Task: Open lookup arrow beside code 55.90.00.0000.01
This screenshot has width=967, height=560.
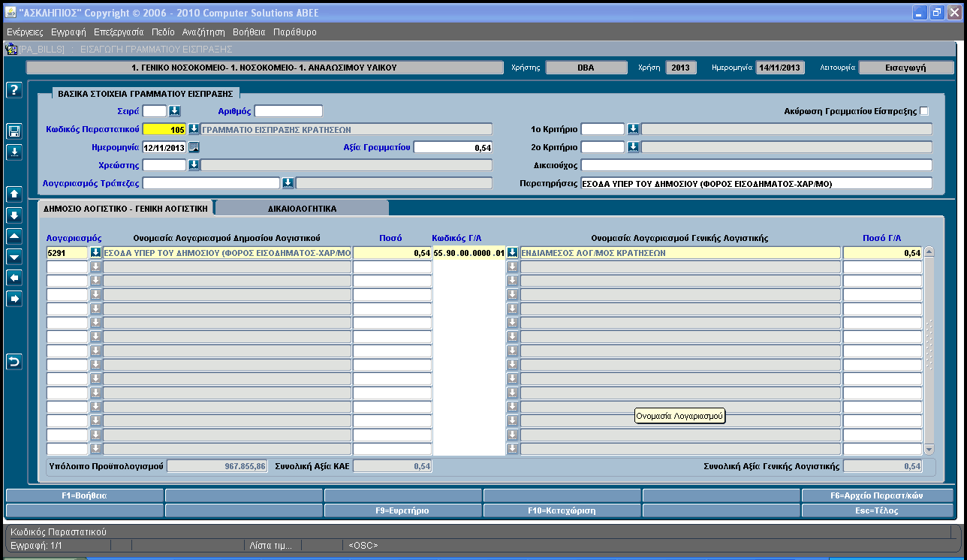Action: (x=513, y=253)
